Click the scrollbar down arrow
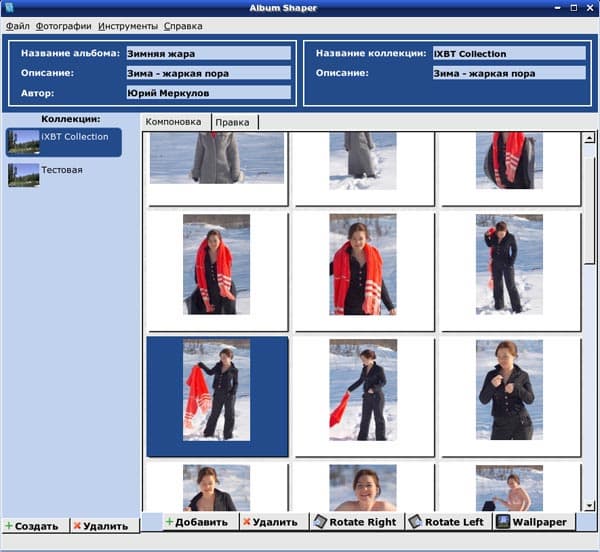 click(x=589, y=506)
